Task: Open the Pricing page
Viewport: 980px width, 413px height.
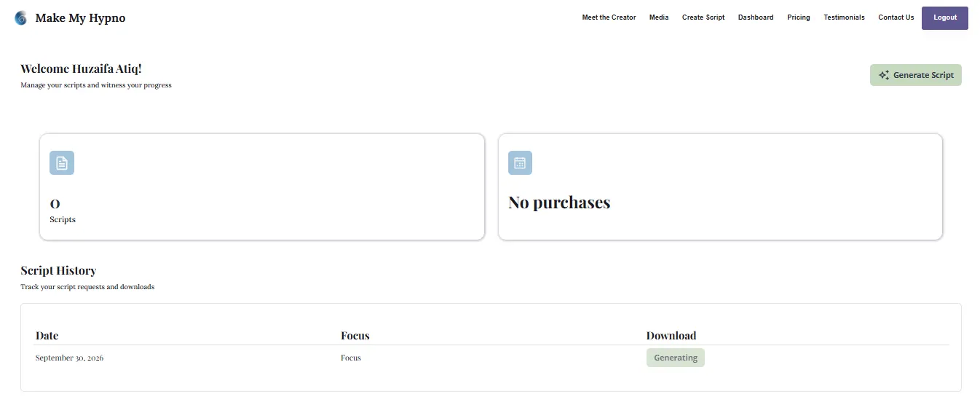Action: (x=799, y=17)
